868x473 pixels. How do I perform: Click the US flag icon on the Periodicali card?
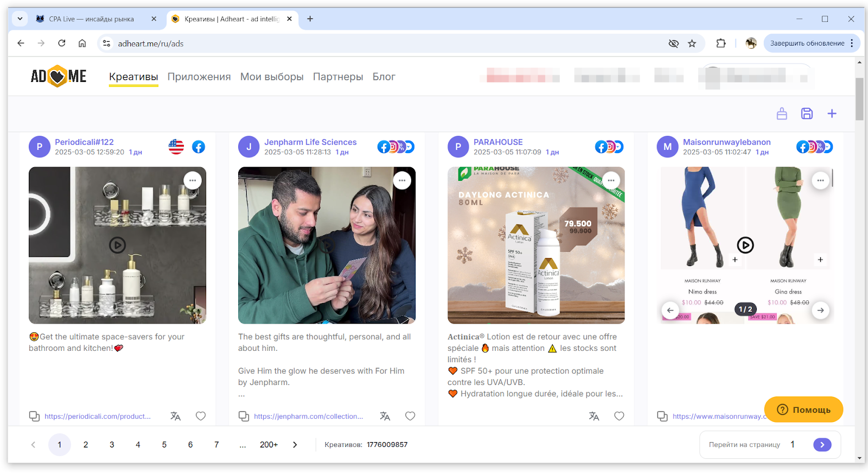[x=176, y=147]
